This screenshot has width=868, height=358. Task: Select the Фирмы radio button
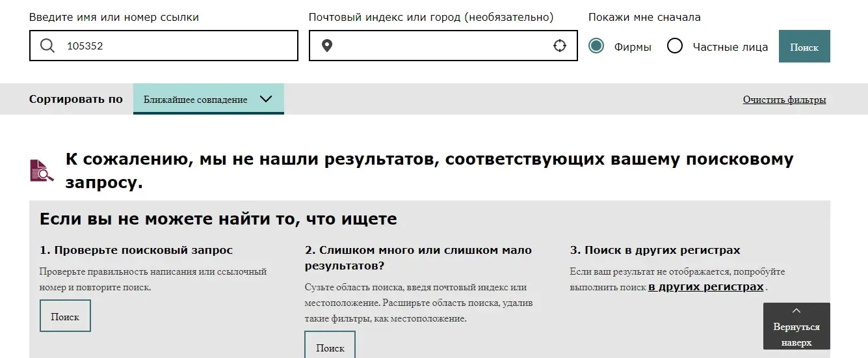point(596,46)
